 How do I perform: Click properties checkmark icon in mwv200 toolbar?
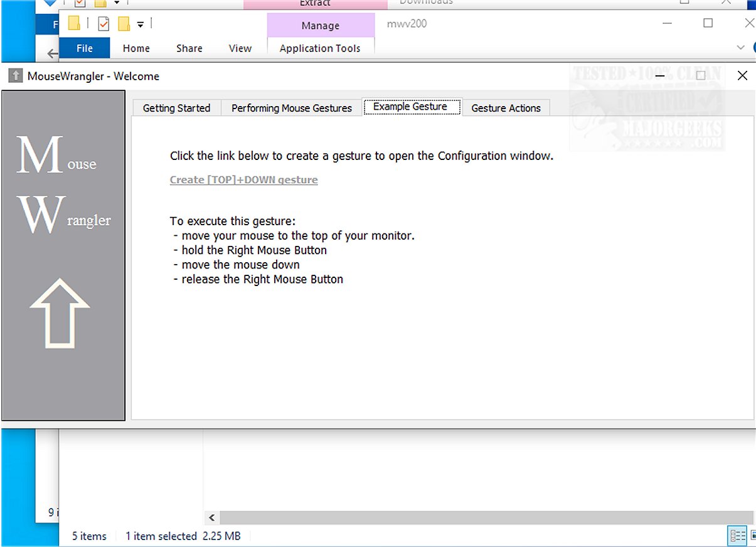tap(104, 24)
